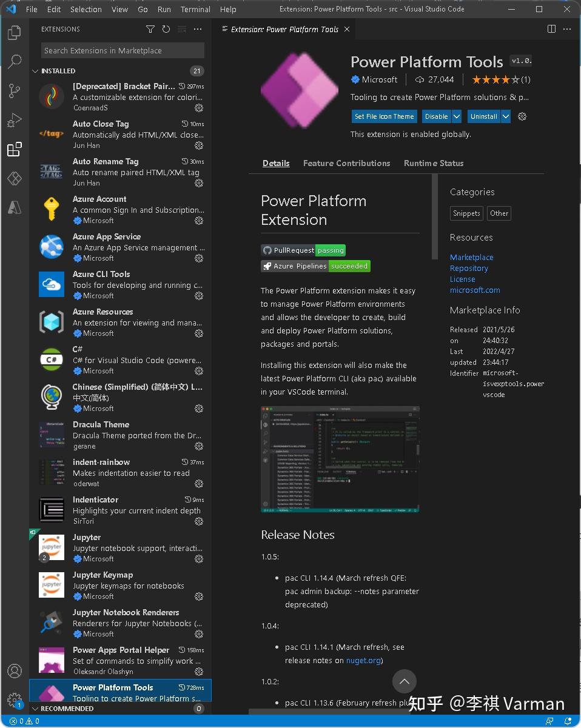Open manage gear for Auto Close Tag
Image resolution: width=581 pixels, height=728 pixels.
tap(199, 145)
